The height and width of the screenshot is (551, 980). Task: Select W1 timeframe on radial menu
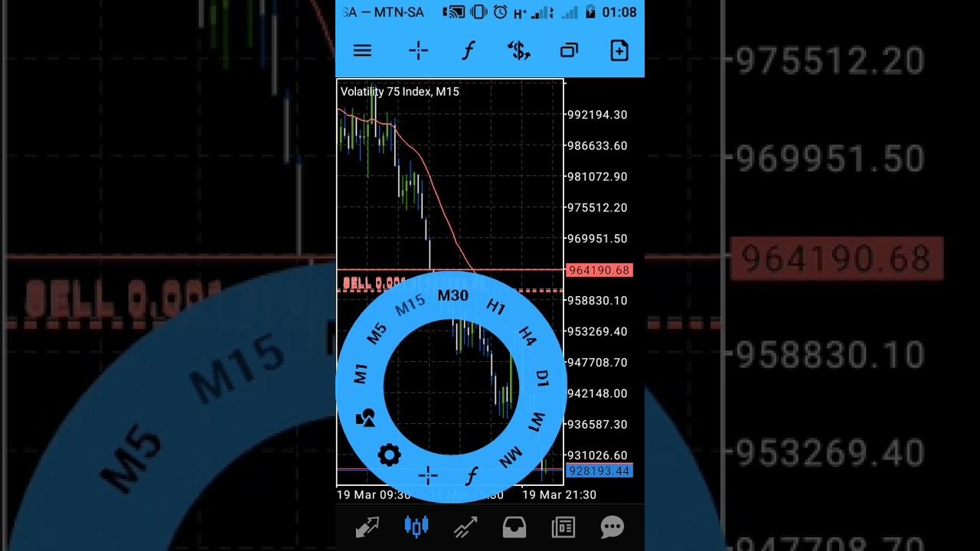pos(537,421)
